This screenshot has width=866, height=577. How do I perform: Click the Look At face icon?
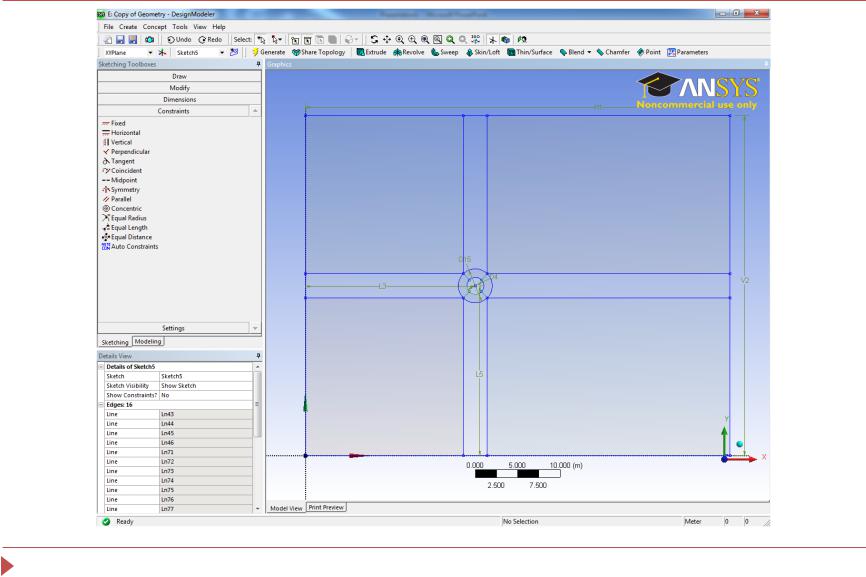click(x=522, y=40)
